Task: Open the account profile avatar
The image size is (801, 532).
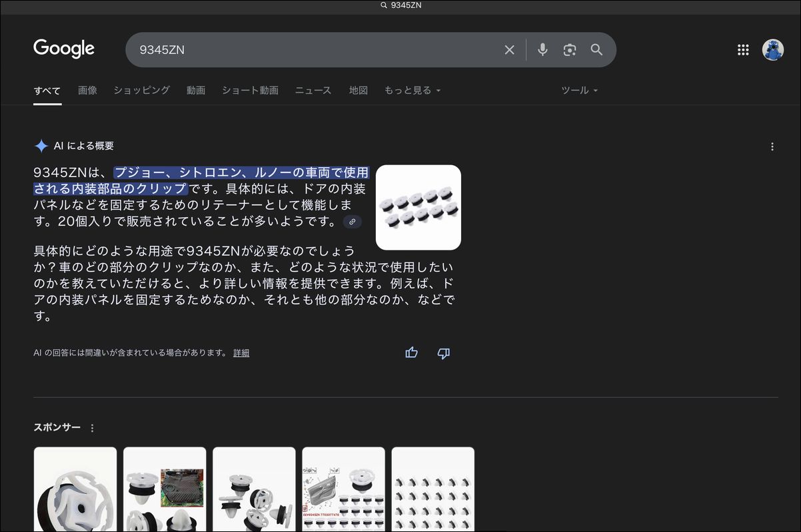Action: click(773, 50)
